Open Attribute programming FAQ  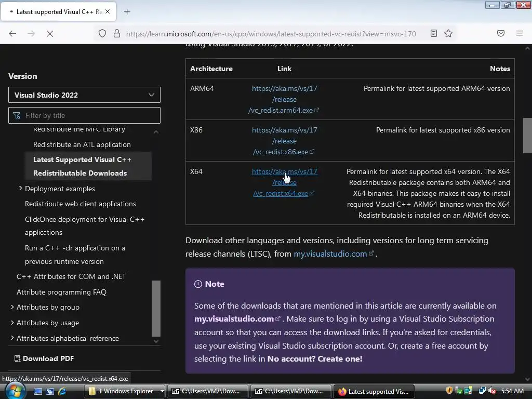point(61,292)
